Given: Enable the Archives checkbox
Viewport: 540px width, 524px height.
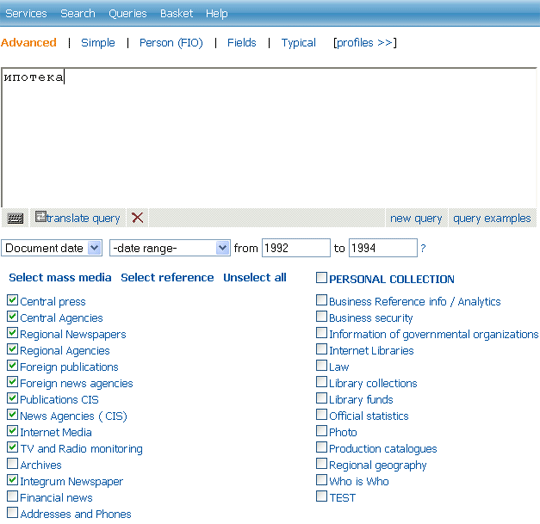Looking at the screenshot, I should 12,464.
